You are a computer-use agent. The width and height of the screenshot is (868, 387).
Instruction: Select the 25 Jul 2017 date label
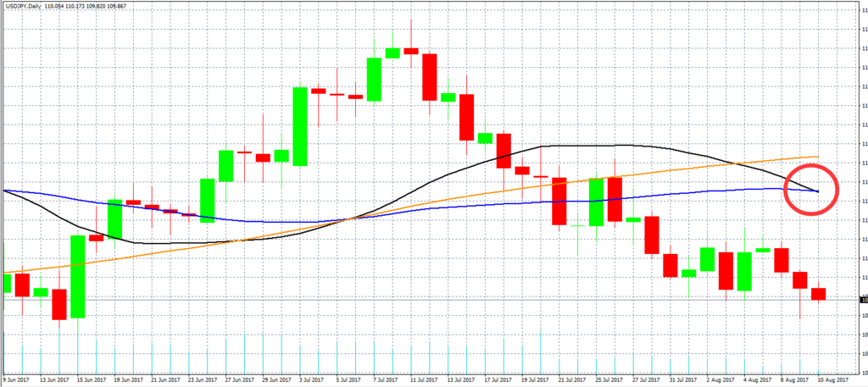pyautogui.click(x=610, y=380)
